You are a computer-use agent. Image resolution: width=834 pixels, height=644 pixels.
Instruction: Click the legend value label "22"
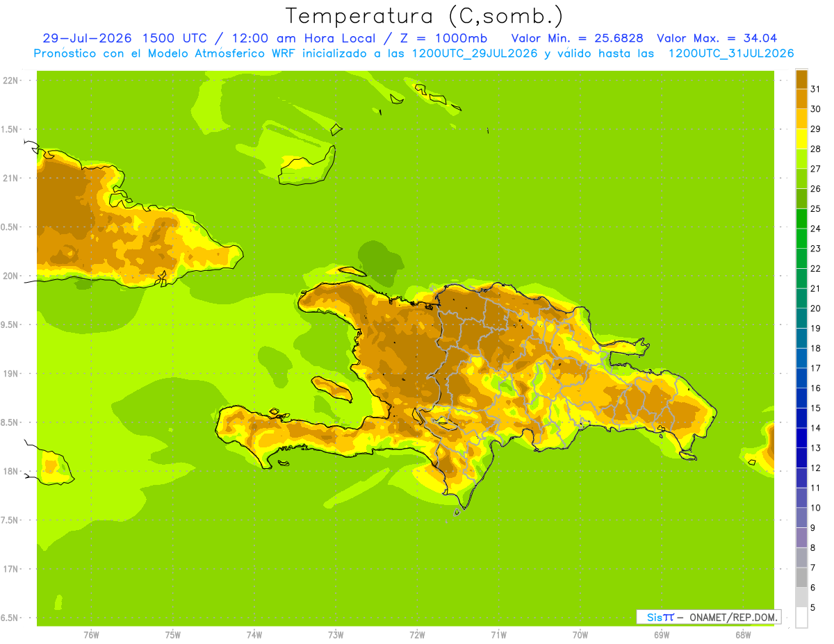(816, 268)
